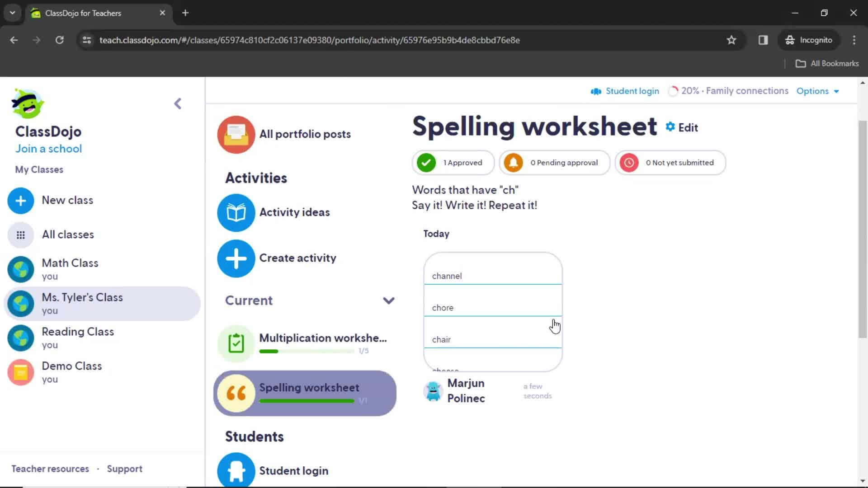
Task: Open the Reading Class entry
Action: point(102,338)
